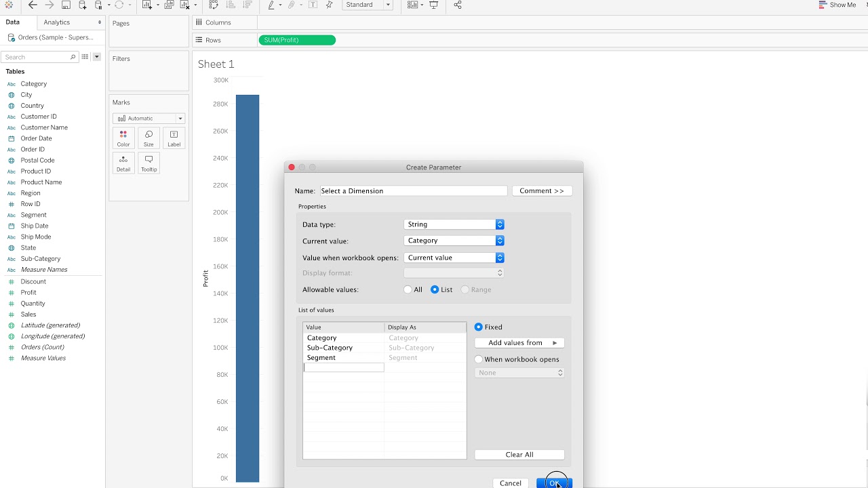This screenshot has height=488, width=868.
Task: Open the Analytics pane selector arrows
Action: 100,22
